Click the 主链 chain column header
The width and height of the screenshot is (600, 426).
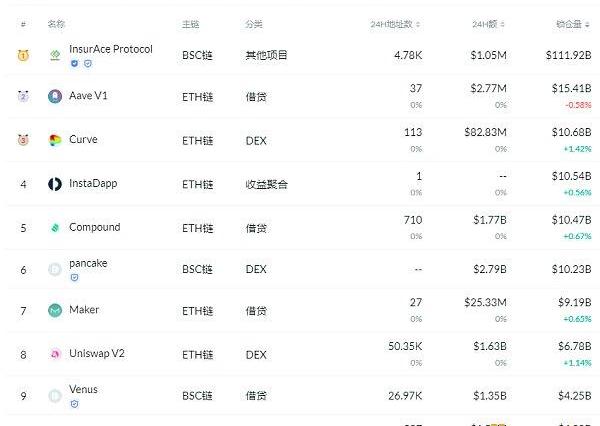[191, 24]
